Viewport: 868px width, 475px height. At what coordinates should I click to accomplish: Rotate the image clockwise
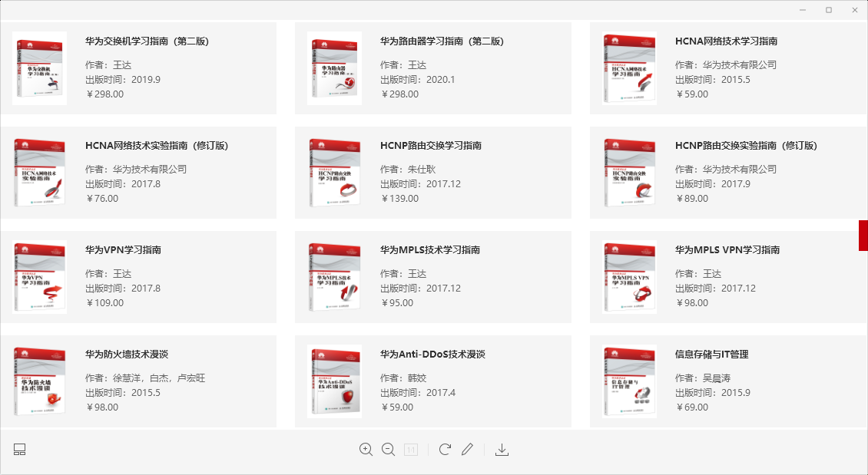(x=445, y=450)
